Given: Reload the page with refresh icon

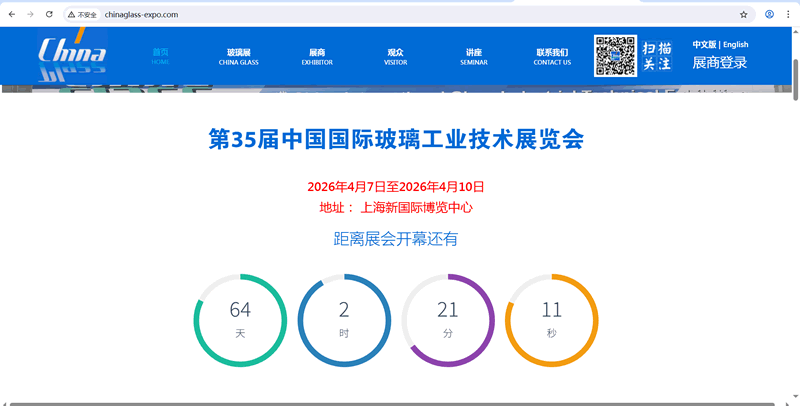Looking at the screenshot, I should coord(49,15).
